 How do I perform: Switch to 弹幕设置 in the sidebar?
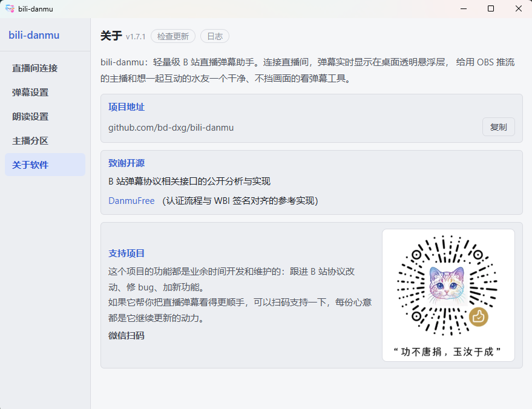45,92
